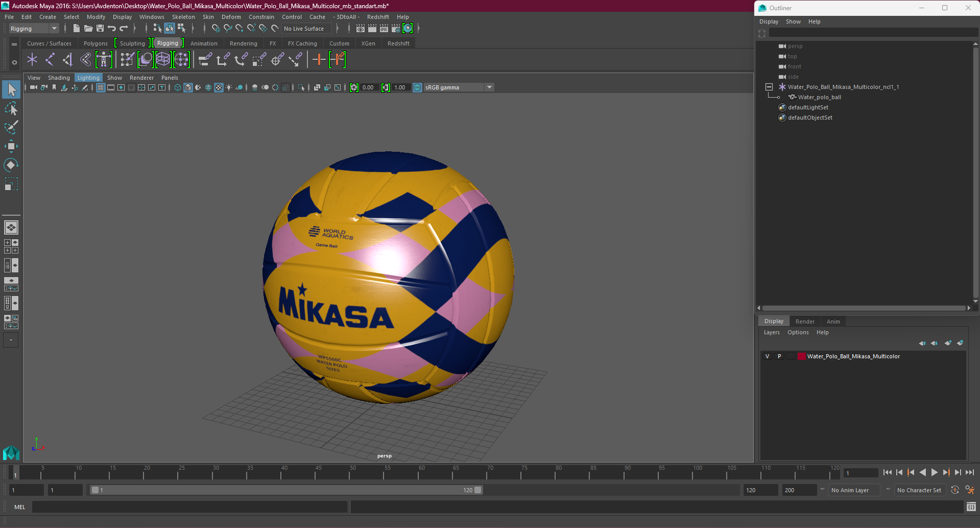Image resolution: width=980 pixels, height=528 pixels.
Task: Click the Create IK Handle shelf icon
Action: point(68,60)
